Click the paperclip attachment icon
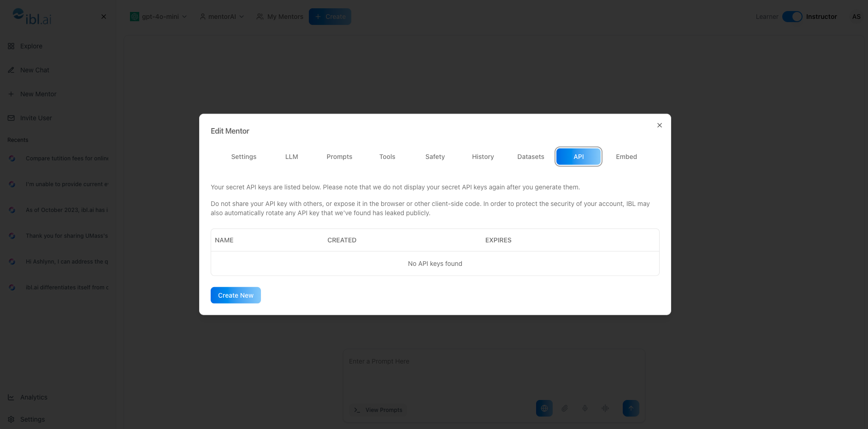The width and height of the screenshot is (868, 429). 565,408
